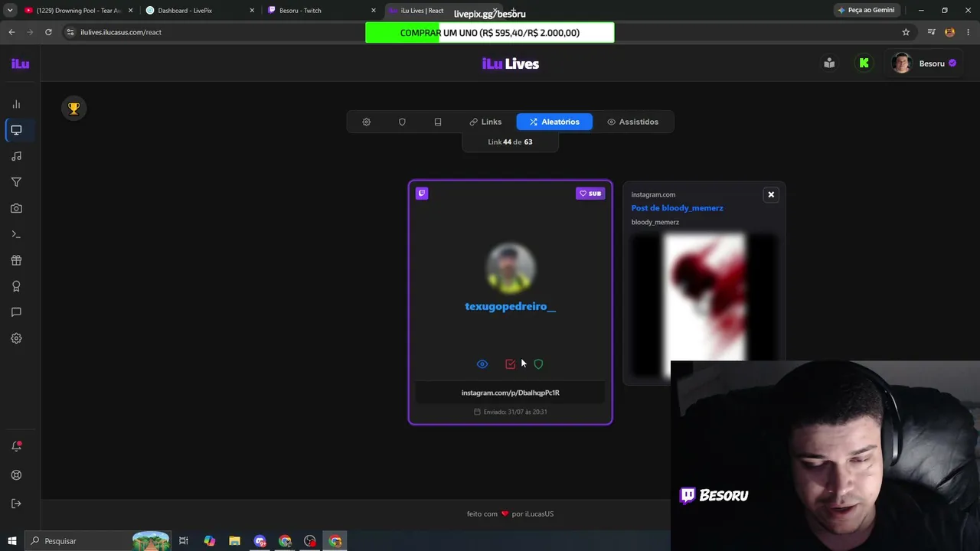Select the monitor screen sidebar icon

16,130
